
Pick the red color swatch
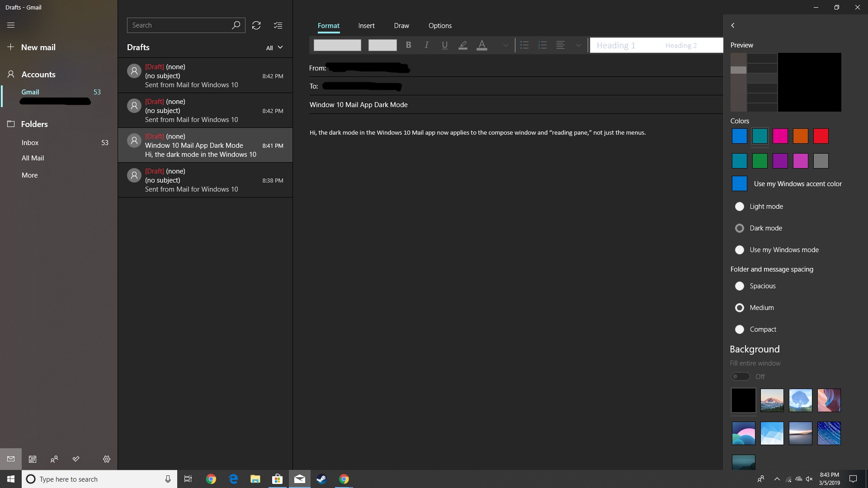(821, 136)
